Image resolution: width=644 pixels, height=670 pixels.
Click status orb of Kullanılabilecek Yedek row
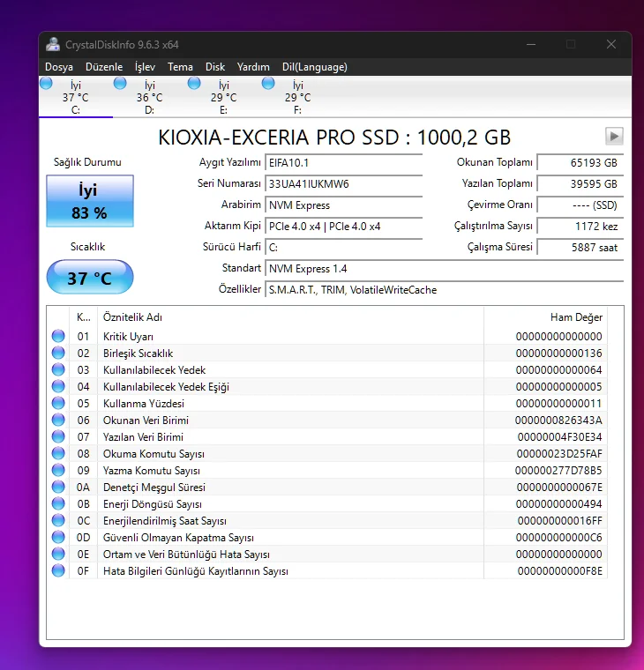tap(58, 369)
